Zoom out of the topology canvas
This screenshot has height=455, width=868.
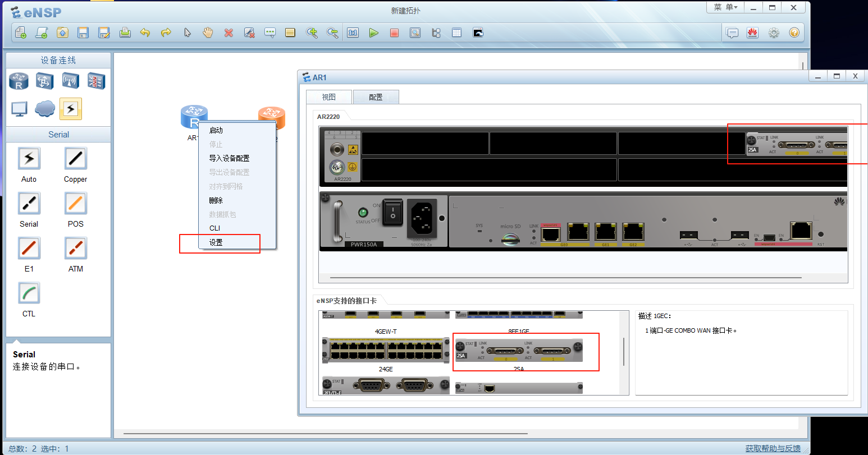(332, 33)
